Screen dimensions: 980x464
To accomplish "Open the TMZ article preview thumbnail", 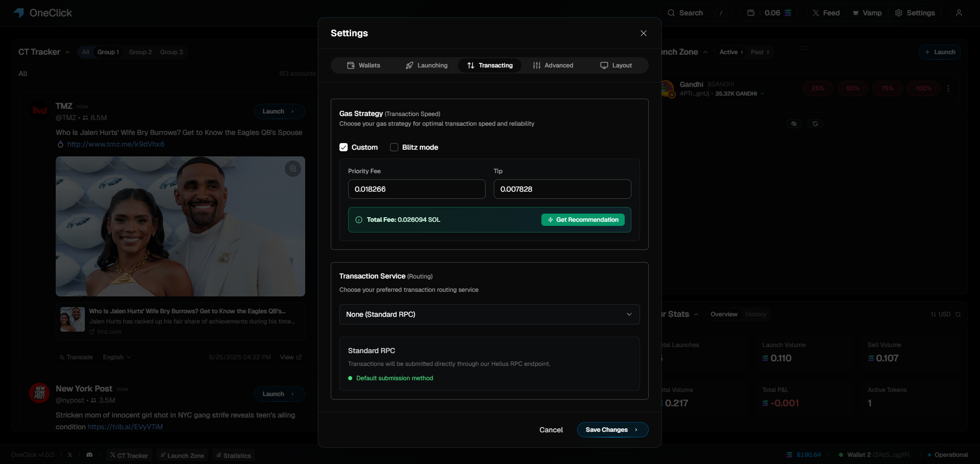I will 73,319.
